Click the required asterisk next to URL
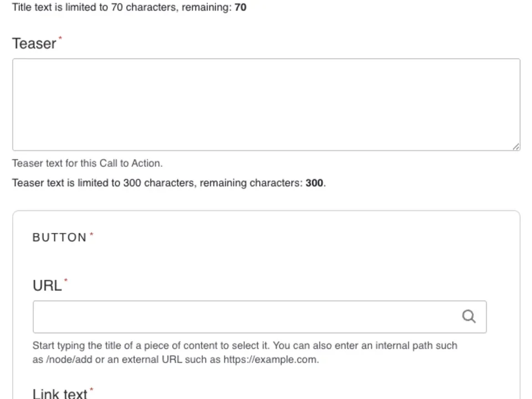The height and width of the screenshot is (399, 532). pyautogui.click(x=66, y=280)
